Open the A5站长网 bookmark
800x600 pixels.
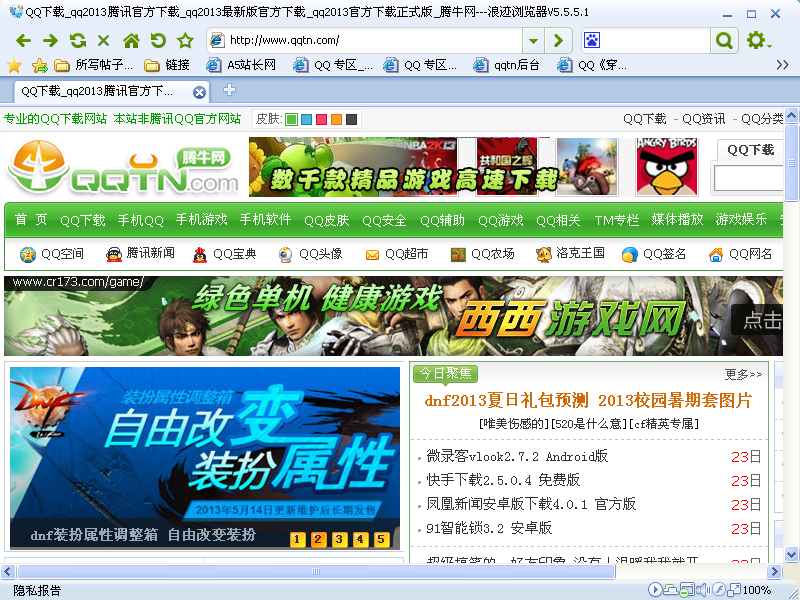coord(241,65)
